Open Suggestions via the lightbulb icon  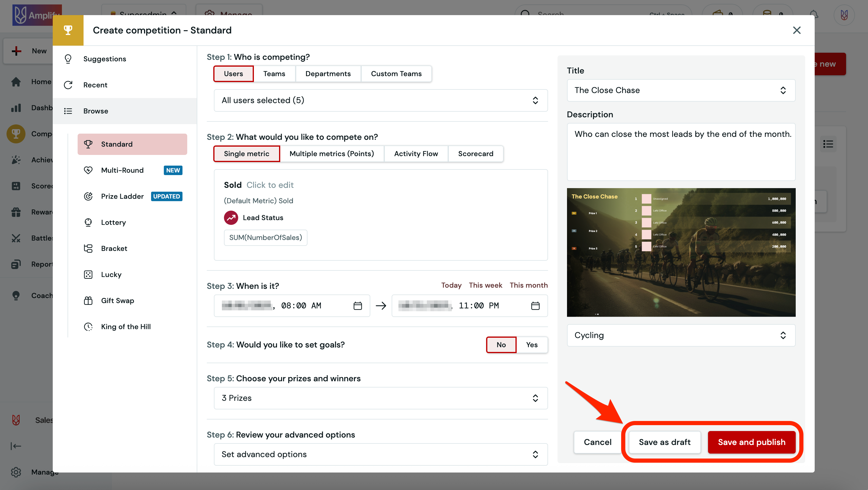[x=68, y=59]
